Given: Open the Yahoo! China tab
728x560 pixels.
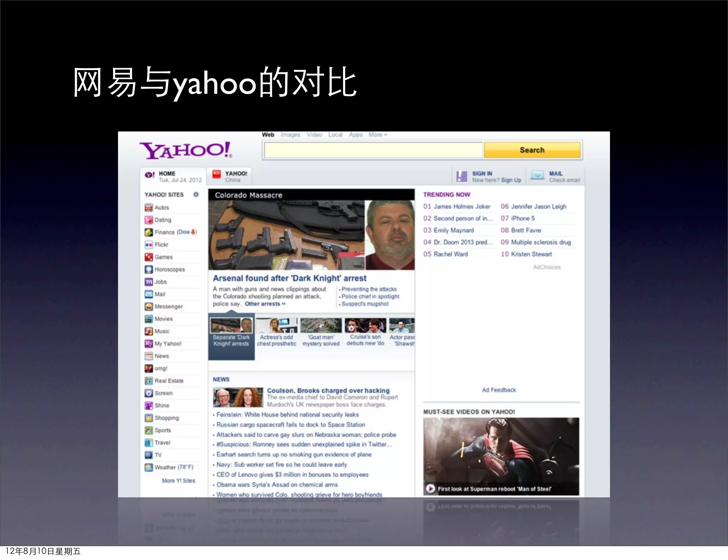Looking at the screenshot, I should tap(229, 176).
